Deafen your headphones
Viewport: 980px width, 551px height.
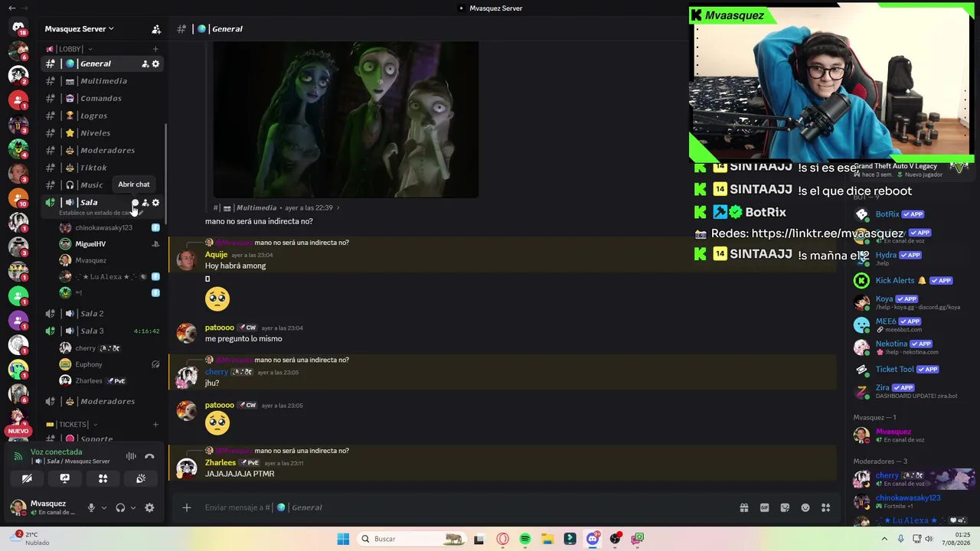(120, 507)
